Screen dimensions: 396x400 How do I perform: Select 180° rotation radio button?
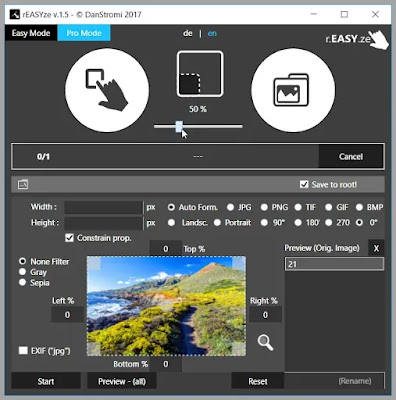(298, 222)
